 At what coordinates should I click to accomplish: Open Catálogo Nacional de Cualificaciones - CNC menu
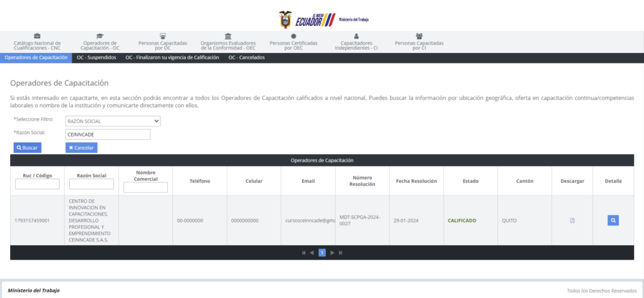(x=37, y=42)
